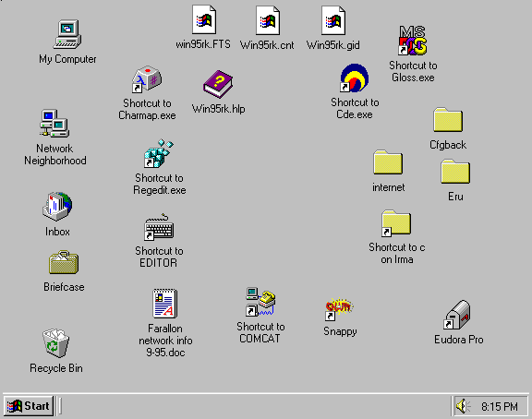Click the 'Shortcut to Charmap.exe' label text
Image resolution: width=532 pixels, height=419 pixels.
[x=147, y=110]
